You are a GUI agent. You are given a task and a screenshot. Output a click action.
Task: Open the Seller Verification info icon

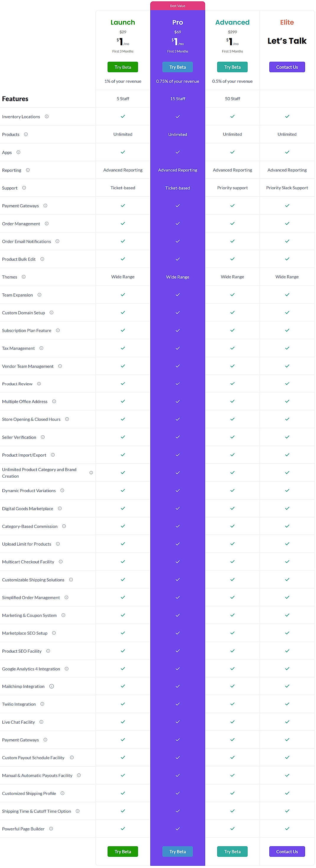tap(43, 437)
